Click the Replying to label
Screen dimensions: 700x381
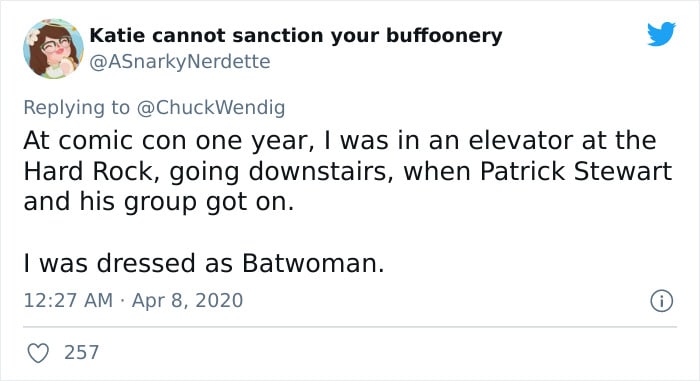coord(76,108)
